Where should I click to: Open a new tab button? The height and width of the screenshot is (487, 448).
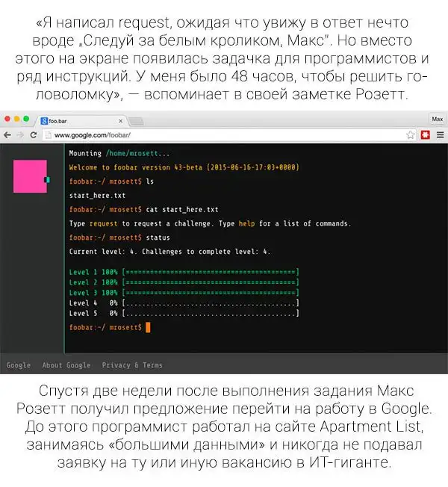(x=136, y=121)
